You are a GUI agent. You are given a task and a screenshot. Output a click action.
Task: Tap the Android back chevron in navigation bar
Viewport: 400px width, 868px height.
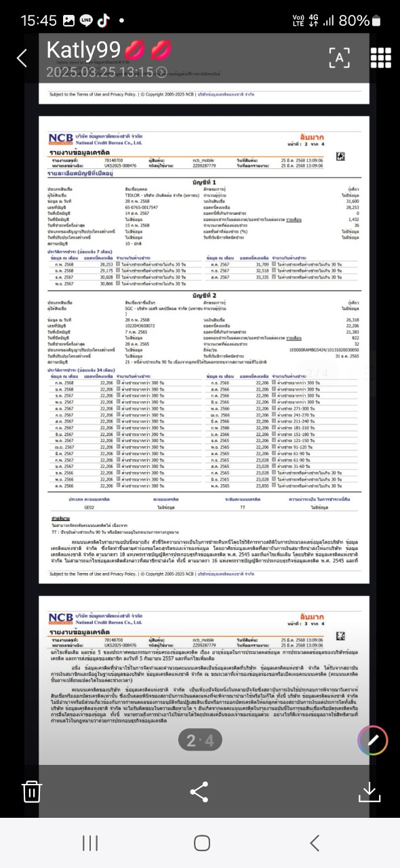click(x=314, y=843)
